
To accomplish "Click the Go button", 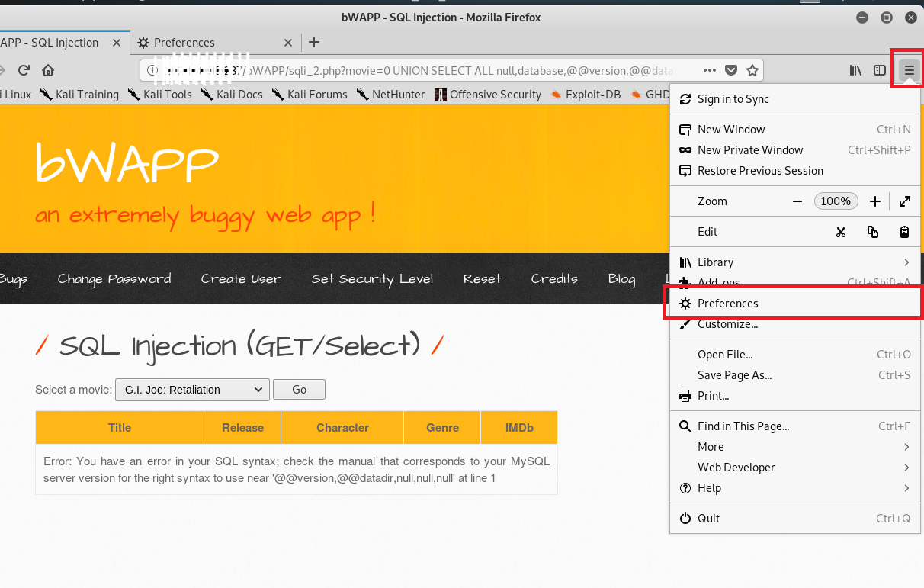I will point(299,390).
